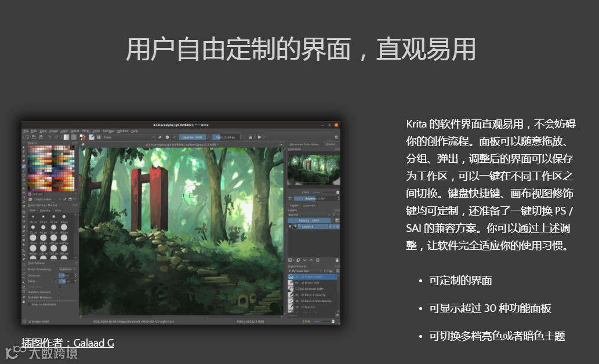Click the foreground/background color indicator

click(x=82, y=137)
